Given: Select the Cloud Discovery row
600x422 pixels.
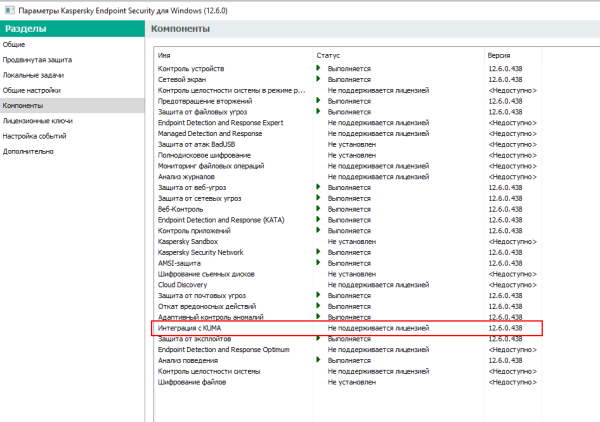Looking at the screenshot, I should [347, 285].
